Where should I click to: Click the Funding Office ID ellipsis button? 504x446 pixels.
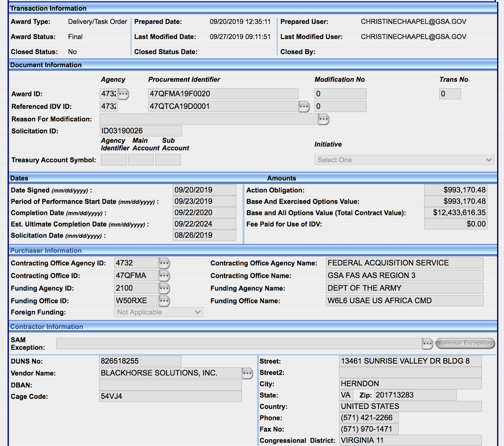(x=164, y=301)
